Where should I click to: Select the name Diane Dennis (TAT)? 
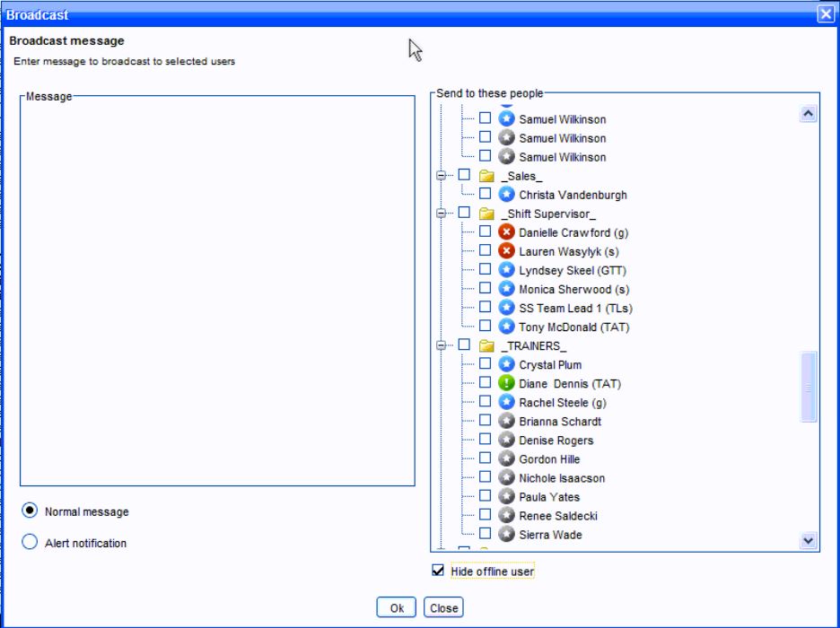click(x=570, y=384)
